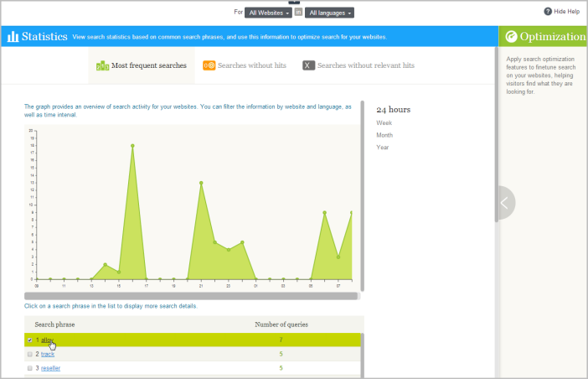The image size is (588, 379).
Task: Uncheck the checkbox for phrase 'alloy'
Action: tap(29, 340)
